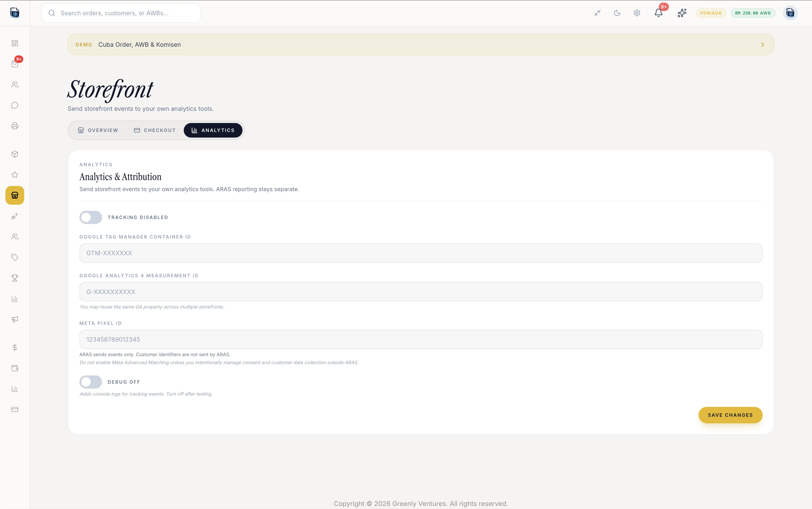Open the bar chart icon below trophy
This screenshot has height=509, width=812.
click(x=15, y=299)
